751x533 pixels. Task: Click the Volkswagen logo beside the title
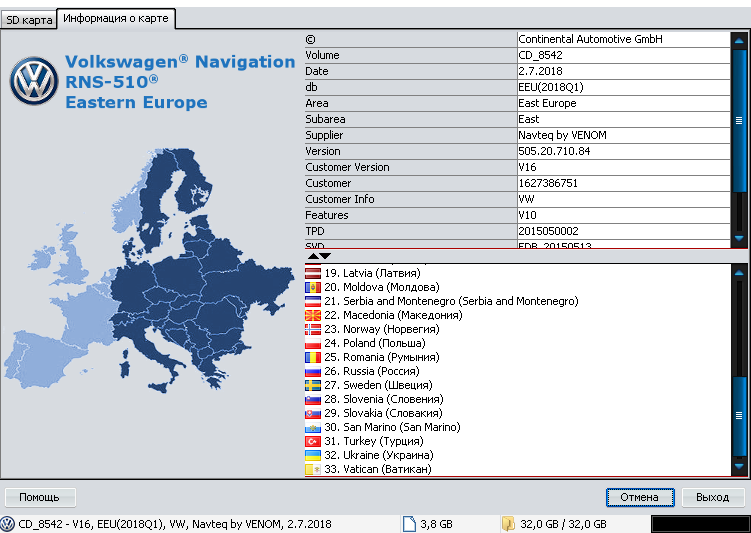click(34, 81)
